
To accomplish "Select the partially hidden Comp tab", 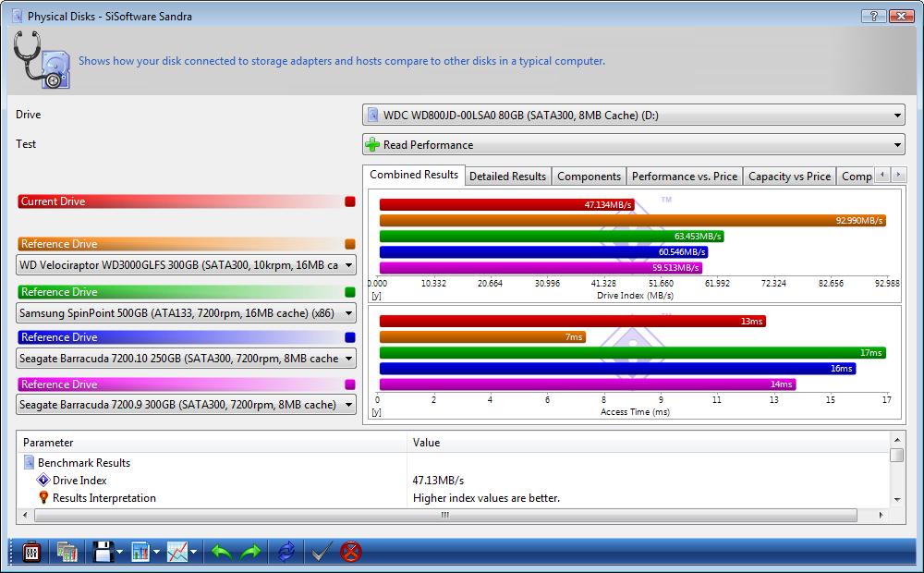I will click(856, 177).
